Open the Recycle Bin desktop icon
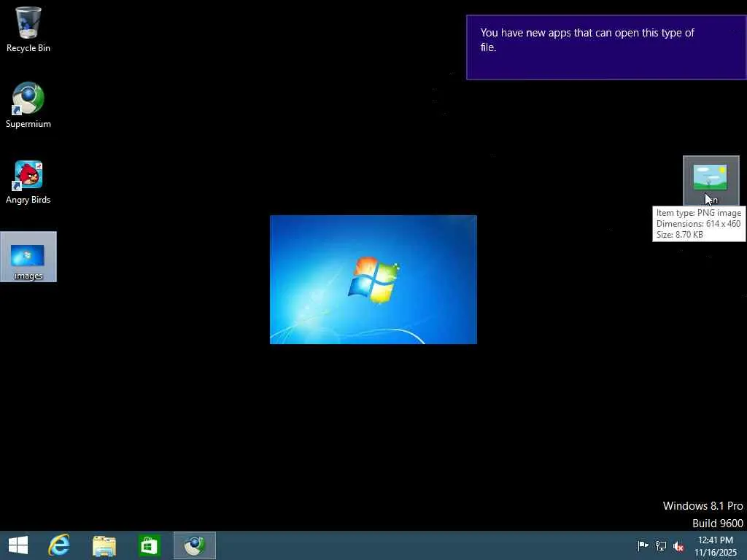This screenshot has width=747, height=560. tap(28, 29)
